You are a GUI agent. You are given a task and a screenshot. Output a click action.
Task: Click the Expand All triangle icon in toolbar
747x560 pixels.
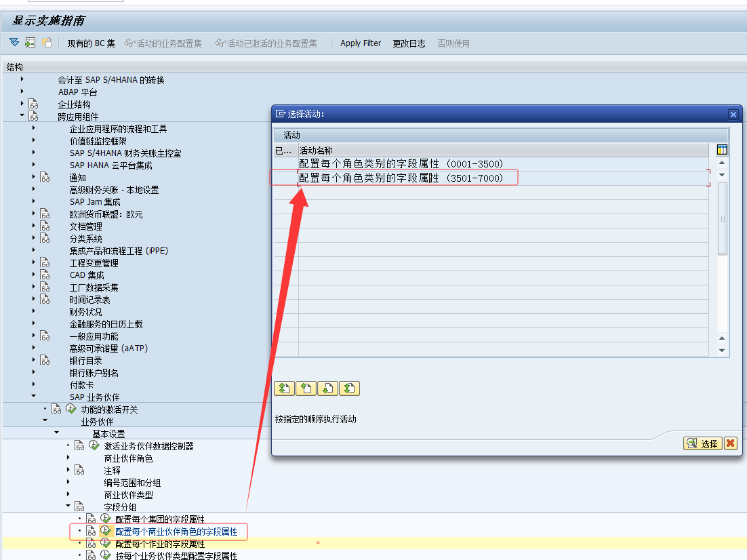pyautogui.click(x=14, y=43)
